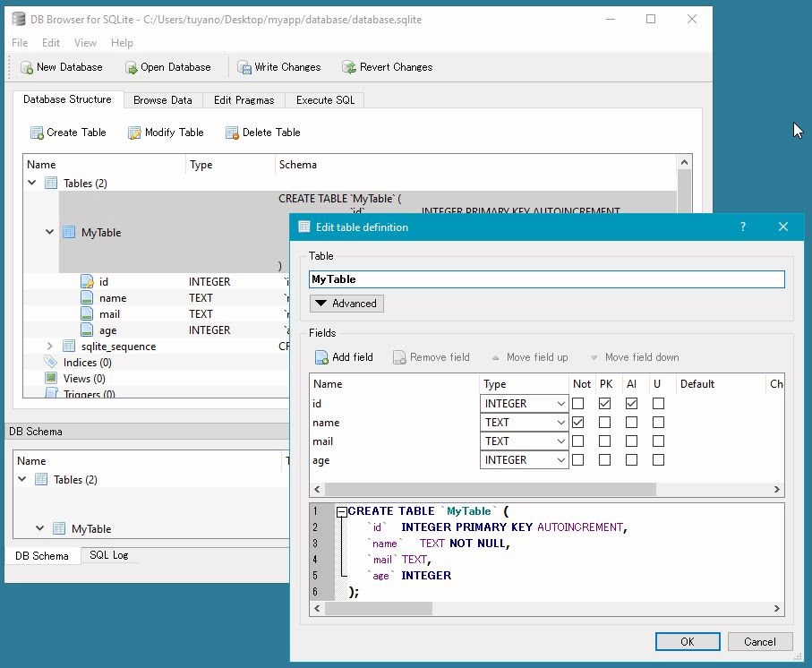
Task: Click the Delete Table icon
Action: pyautogui.click(x=233, y=133)
